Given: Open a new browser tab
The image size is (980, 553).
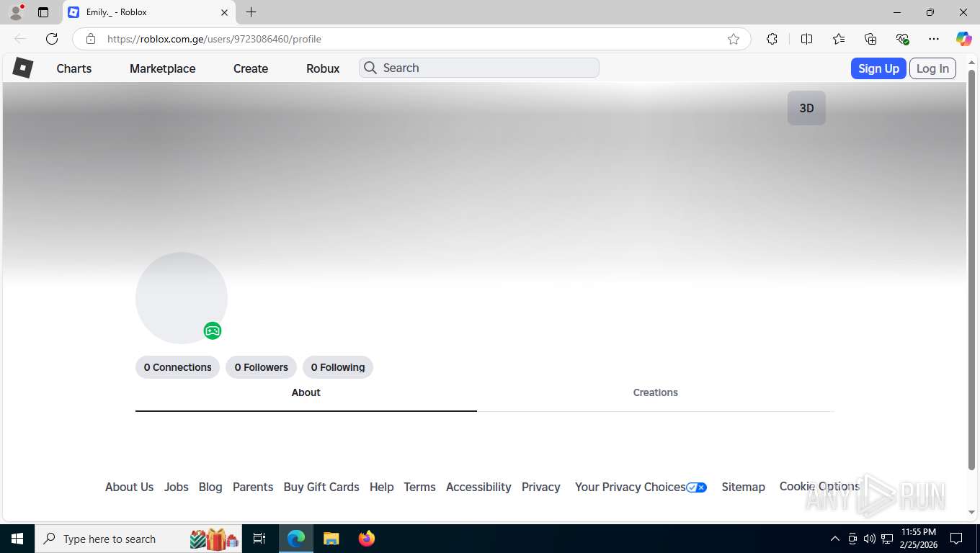Looking at the screenshot, I should pos(251,12).
